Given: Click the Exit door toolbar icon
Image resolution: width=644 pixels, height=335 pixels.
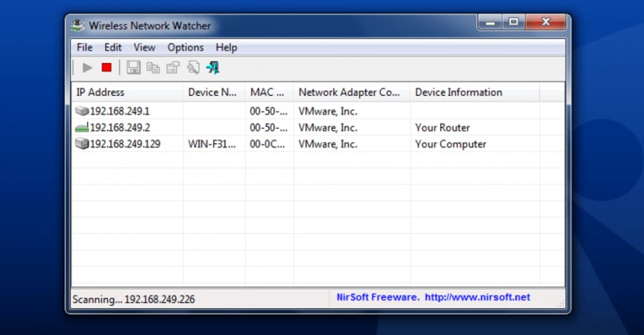Looking at the screenshot, I should (x=213, y=67).
